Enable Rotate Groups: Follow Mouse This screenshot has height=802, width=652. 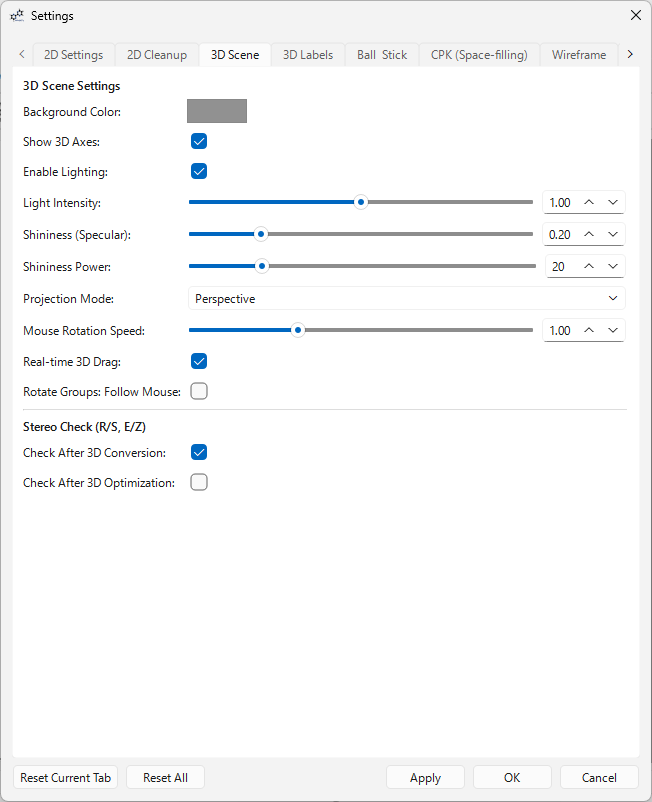click(199, 391)
